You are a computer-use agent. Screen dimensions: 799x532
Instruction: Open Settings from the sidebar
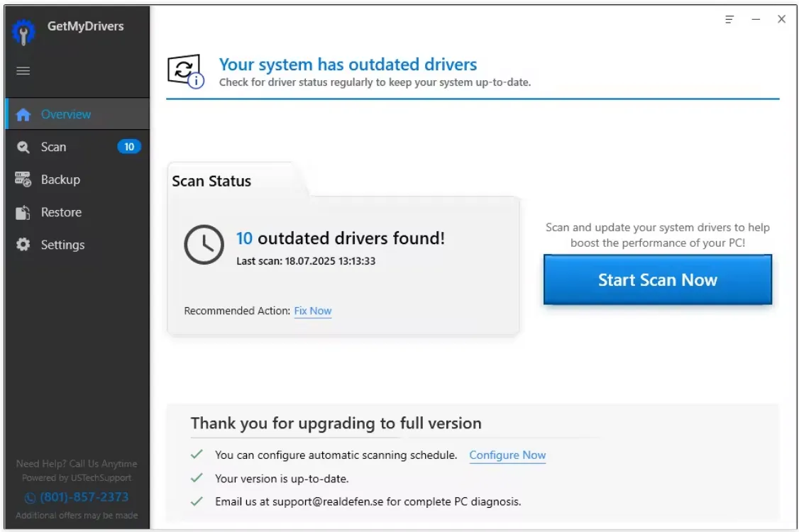point(77,245)
